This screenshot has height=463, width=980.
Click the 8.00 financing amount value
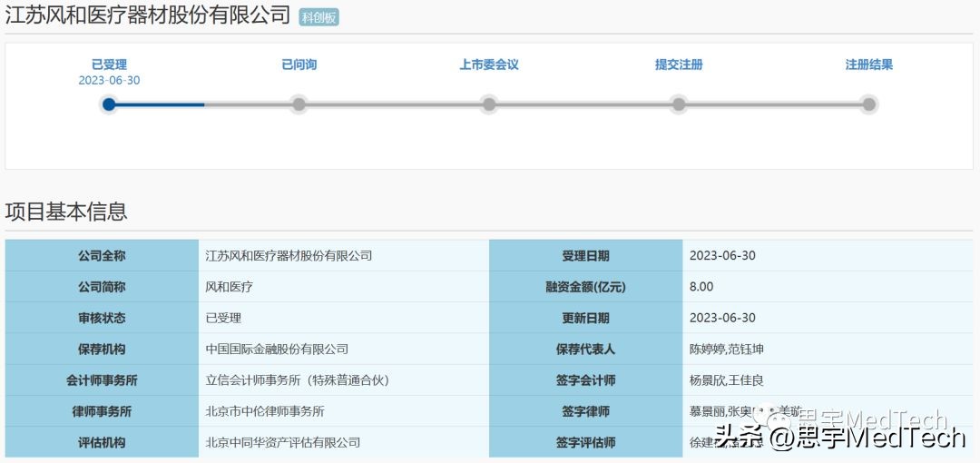[x=701, y=287]
